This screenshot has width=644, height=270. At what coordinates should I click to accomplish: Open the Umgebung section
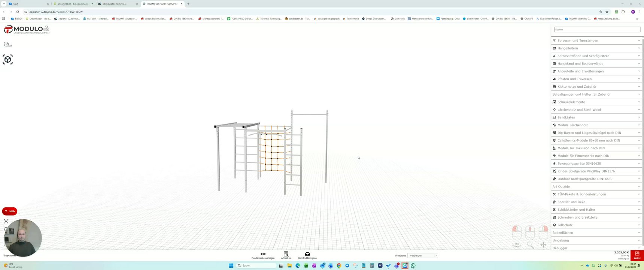596,240
